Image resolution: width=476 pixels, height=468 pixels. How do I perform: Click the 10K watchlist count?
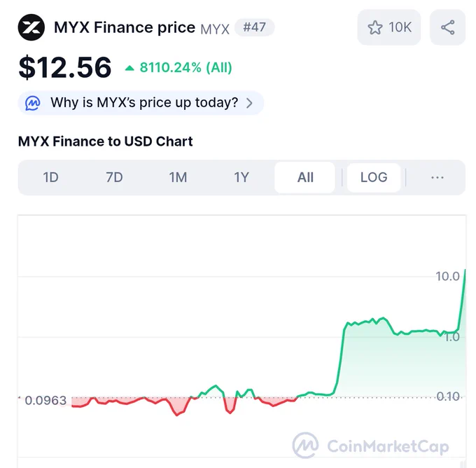point(400,27)
